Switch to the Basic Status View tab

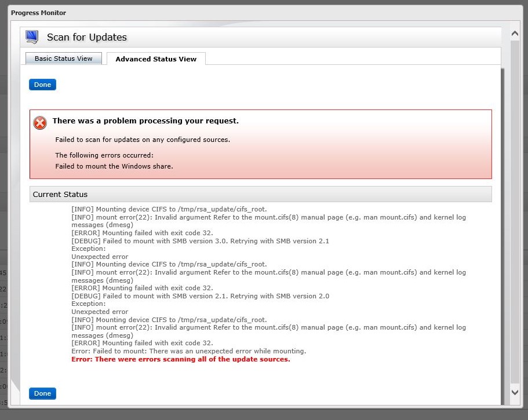click(x=63, y=58)
